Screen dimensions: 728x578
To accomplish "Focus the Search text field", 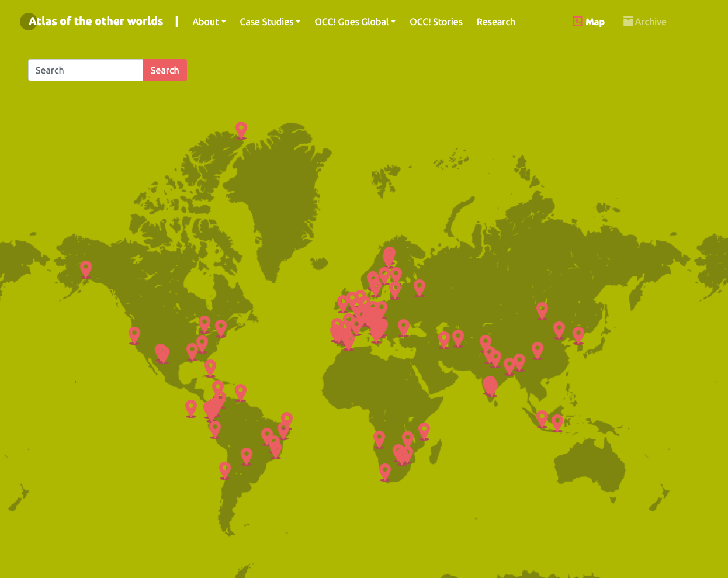I will click(x=85, y=70).
